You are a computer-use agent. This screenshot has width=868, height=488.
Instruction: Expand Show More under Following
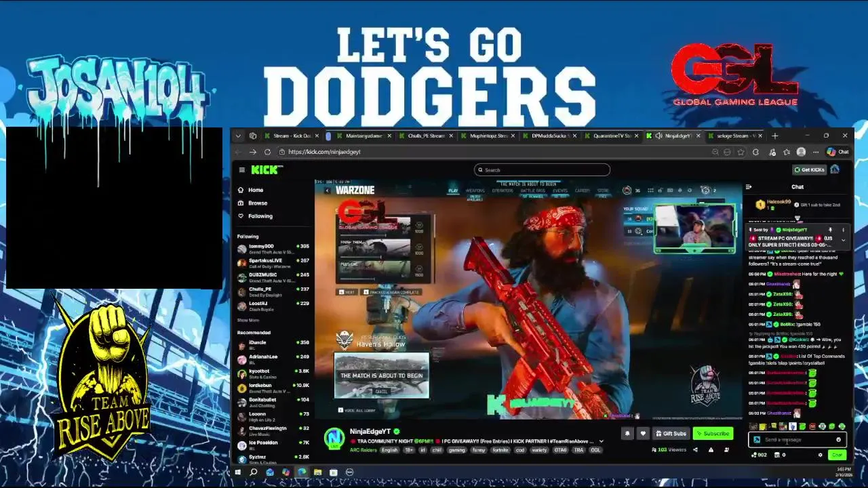(x=248, y=320)
